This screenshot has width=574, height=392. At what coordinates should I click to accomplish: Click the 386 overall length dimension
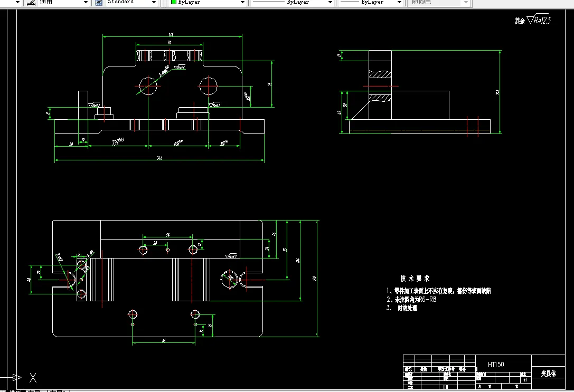[159, 158]
